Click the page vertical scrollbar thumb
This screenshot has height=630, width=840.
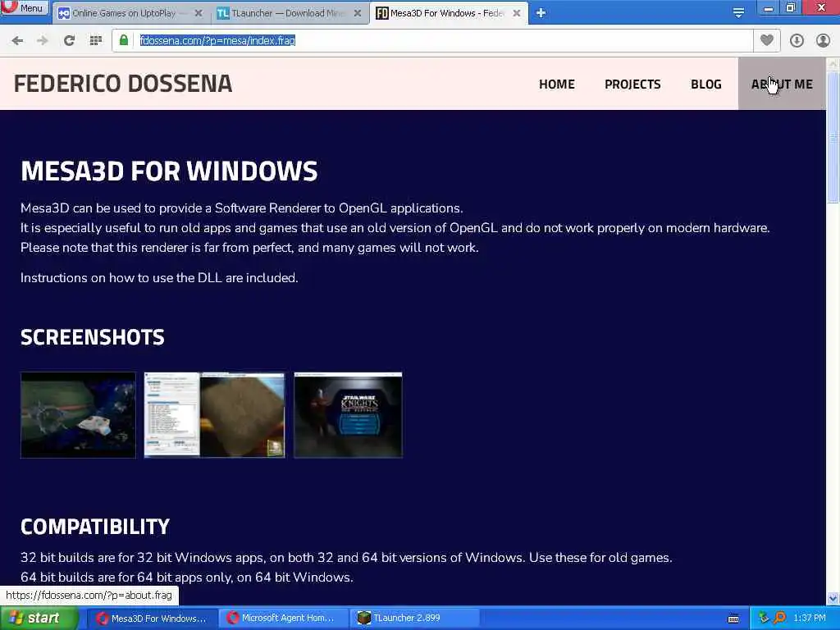click(833, 137)
